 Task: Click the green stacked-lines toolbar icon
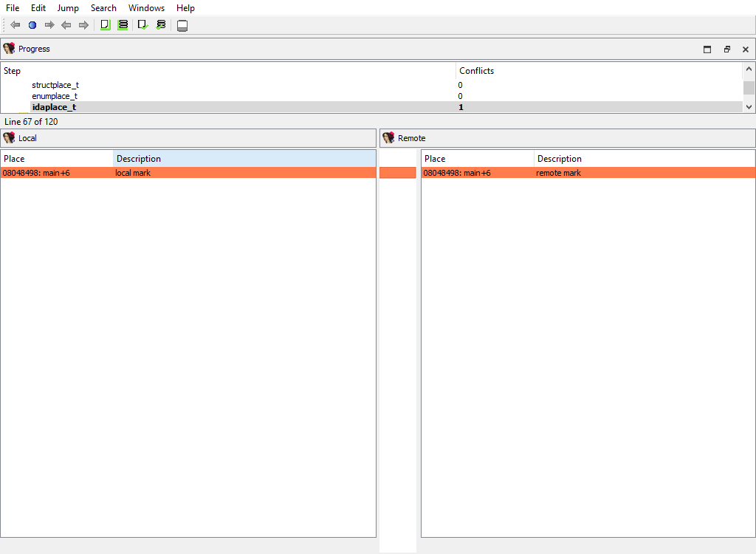pos(123,25)
